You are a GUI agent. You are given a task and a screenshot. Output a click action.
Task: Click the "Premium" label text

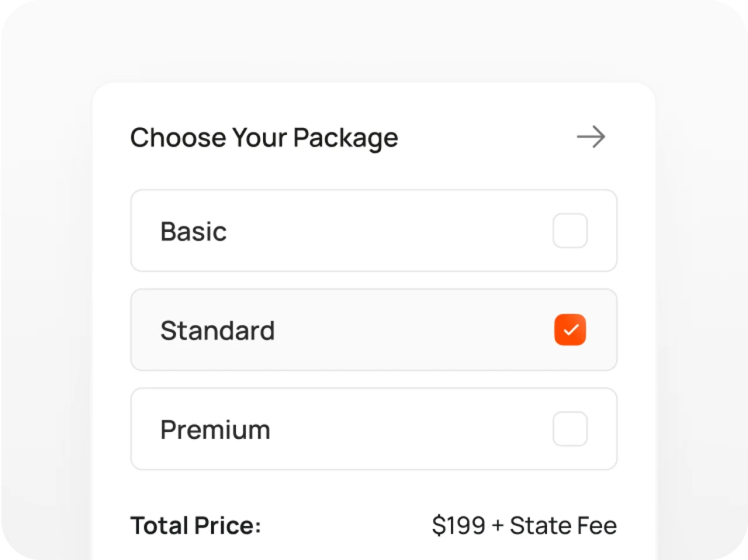(215, 430)
